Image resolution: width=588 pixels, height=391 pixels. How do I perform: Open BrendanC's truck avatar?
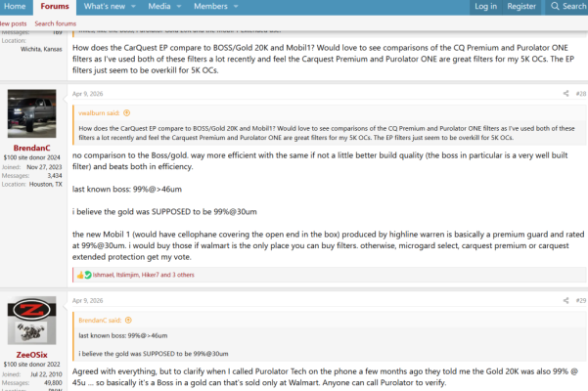click(x=32, y=113)
